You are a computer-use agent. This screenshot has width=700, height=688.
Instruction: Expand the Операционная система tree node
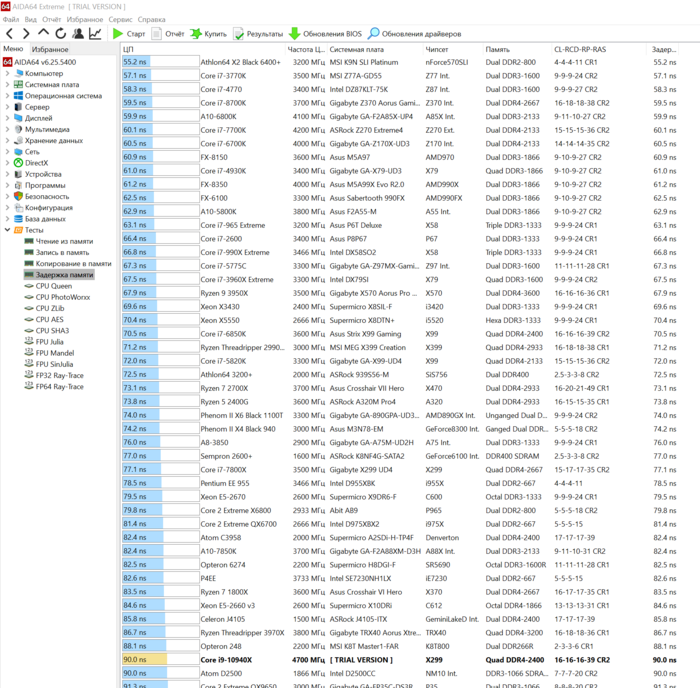tap(7, 96)
